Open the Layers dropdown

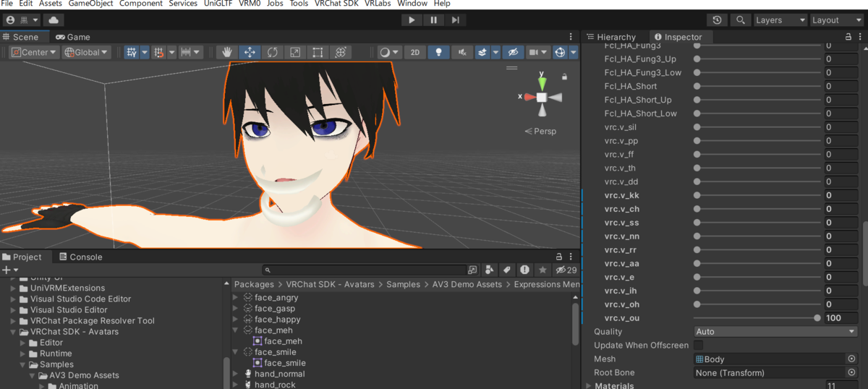[780, 20]
